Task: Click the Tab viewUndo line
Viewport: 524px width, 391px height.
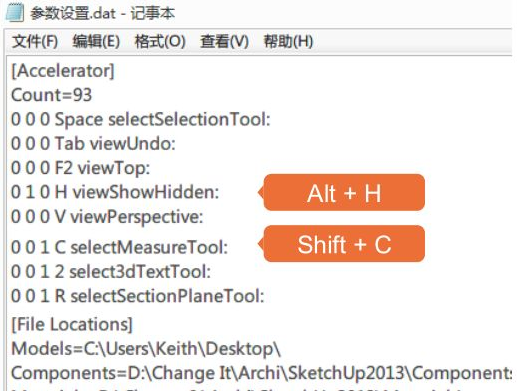Action: pos(93,144)
